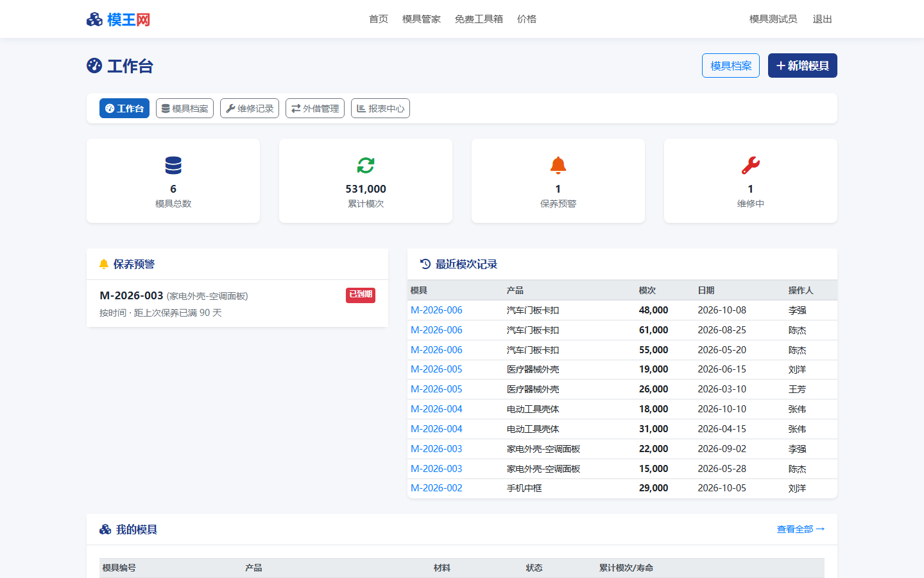Click the database icon above 模具总数

pos(173,166)
